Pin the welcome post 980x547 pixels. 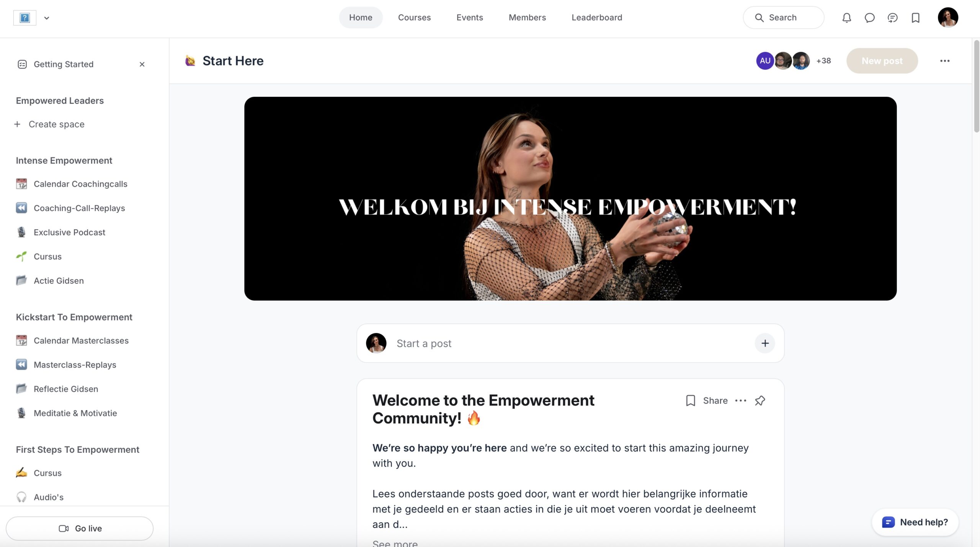pos(760,400)
